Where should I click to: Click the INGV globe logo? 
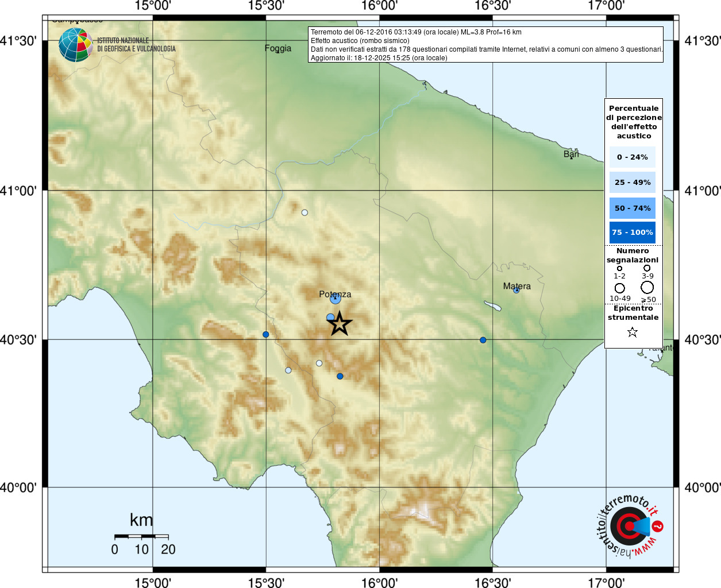76,45
